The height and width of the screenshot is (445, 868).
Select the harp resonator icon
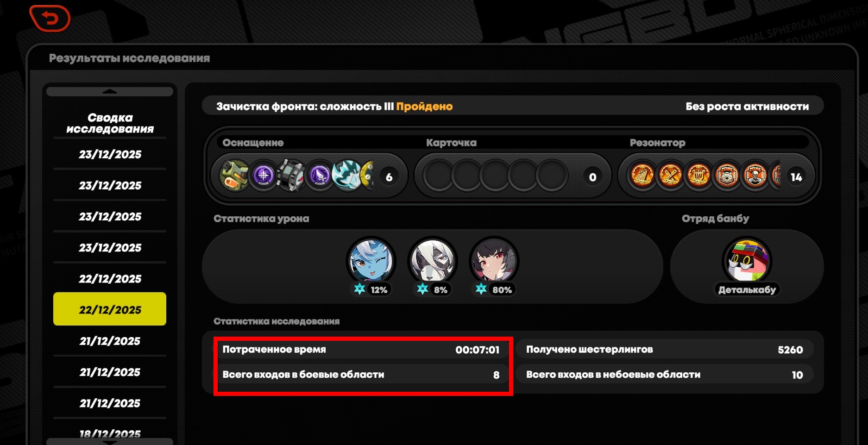[698, 176]
